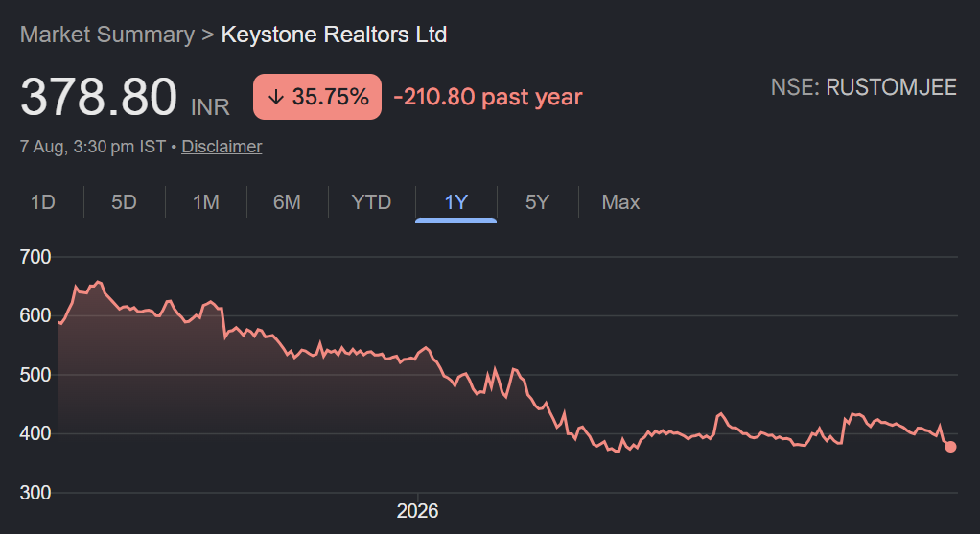Click the current price dot on chart
The image size is (980, 534).
point(950,447)
